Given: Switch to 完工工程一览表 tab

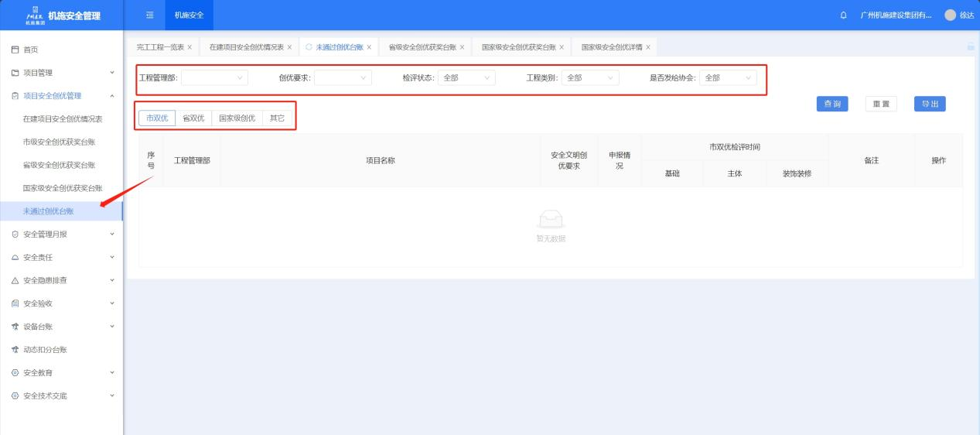Looking at the screenshot, I should [159, 47].
